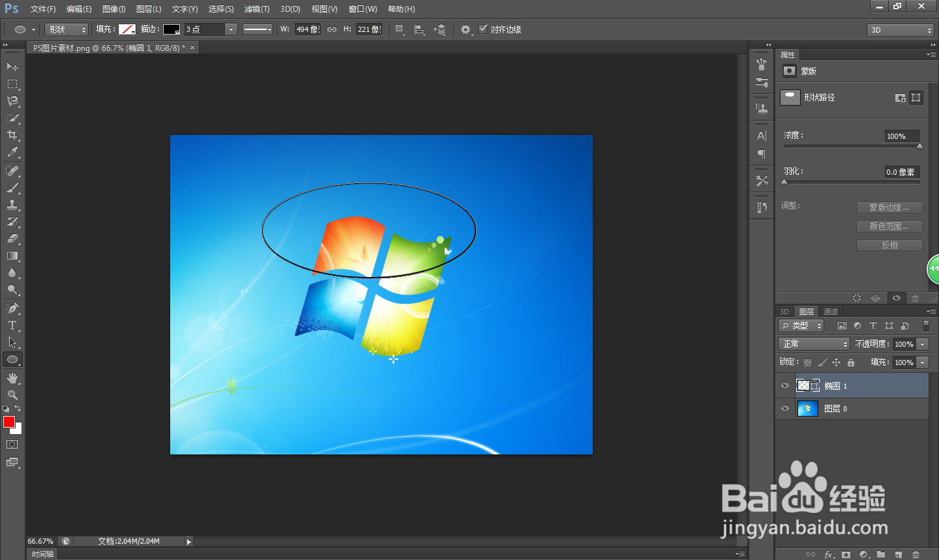Hide the 椭圆 1 layer
Image resolution: width=939 pixels, height=560 pixels.
tap(785, 385)
